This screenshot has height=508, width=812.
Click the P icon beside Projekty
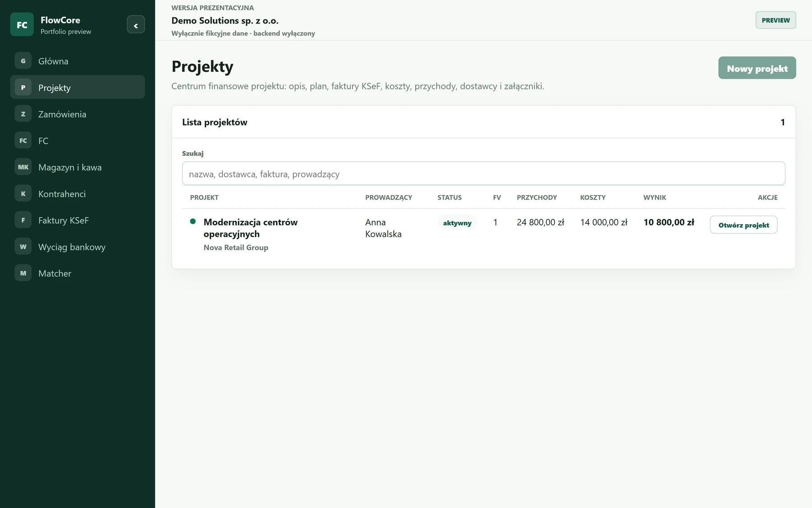click(x=23, y=87)
